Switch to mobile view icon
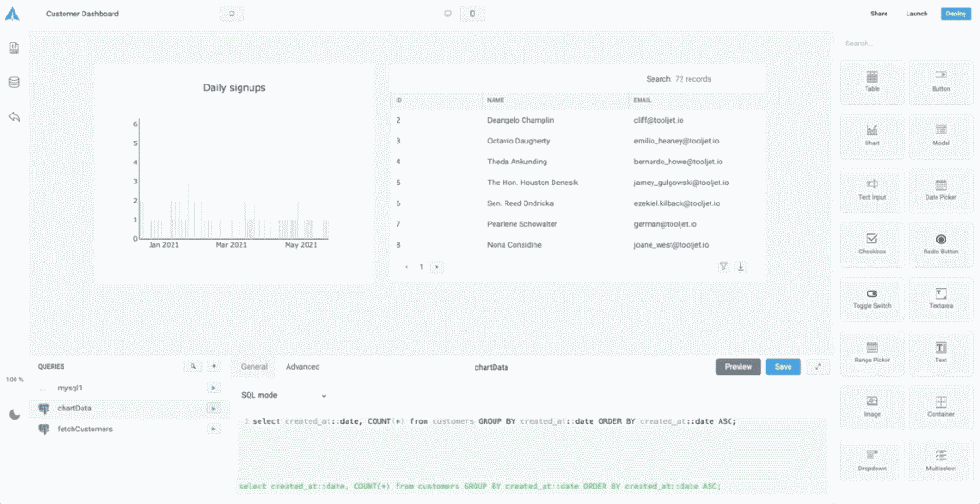This screenshot has height=504, width=980. 472,14
